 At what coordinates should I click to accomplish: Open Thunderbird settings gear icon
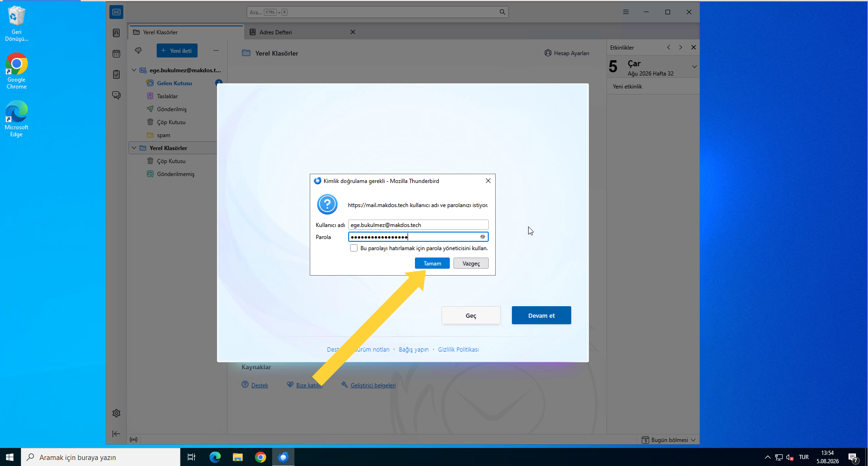[x=116, y=413]
